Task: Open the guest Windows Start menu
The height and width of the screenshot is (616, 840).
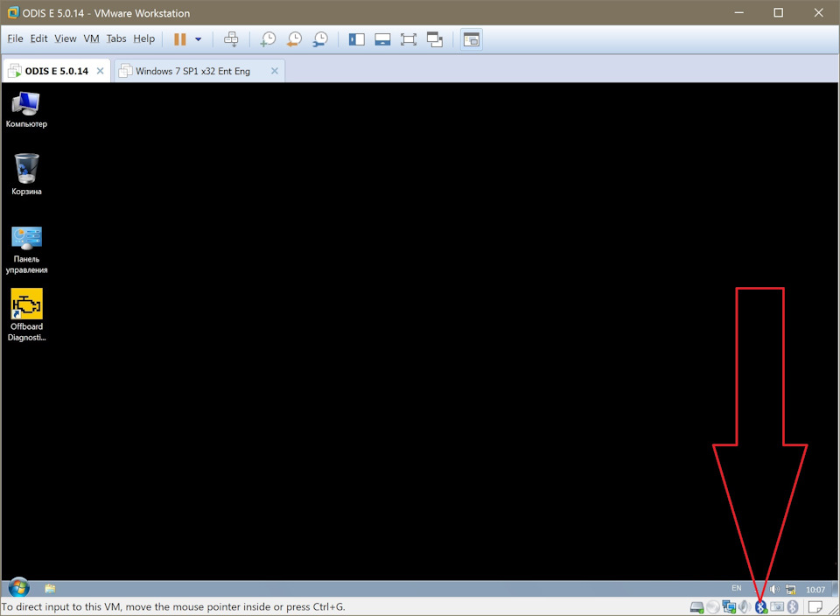Action: pos(18,588)
